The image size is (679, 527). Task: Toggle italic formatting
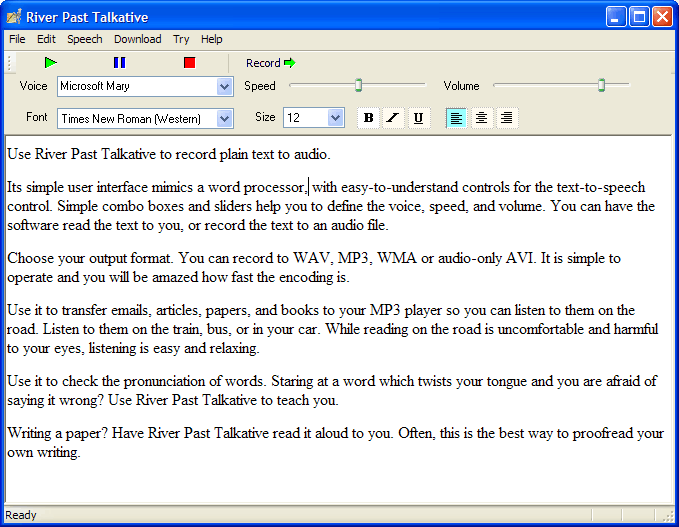[393, 118]
